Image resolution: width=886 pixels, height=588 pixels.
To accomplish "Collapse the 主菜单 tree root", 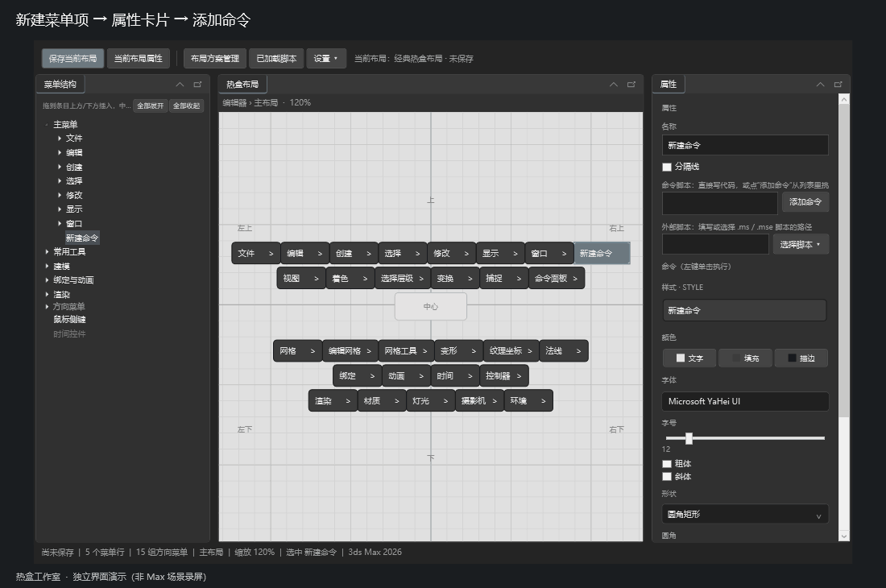I will click(x=47, y=124).
